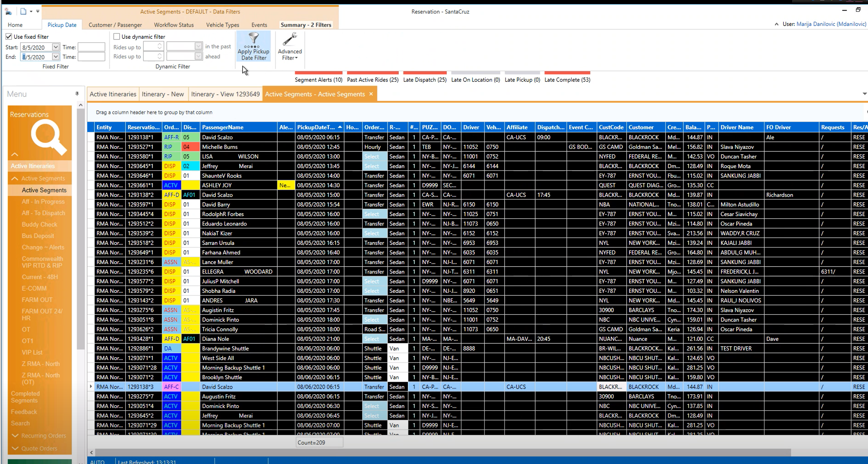
Task: Open the Itinerary - New tab
Action: click(x=163, y=94)
